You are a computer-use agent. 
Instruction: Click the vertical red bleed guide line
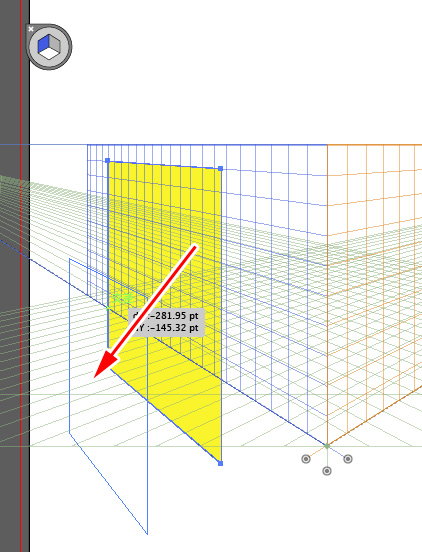point(20,276)
